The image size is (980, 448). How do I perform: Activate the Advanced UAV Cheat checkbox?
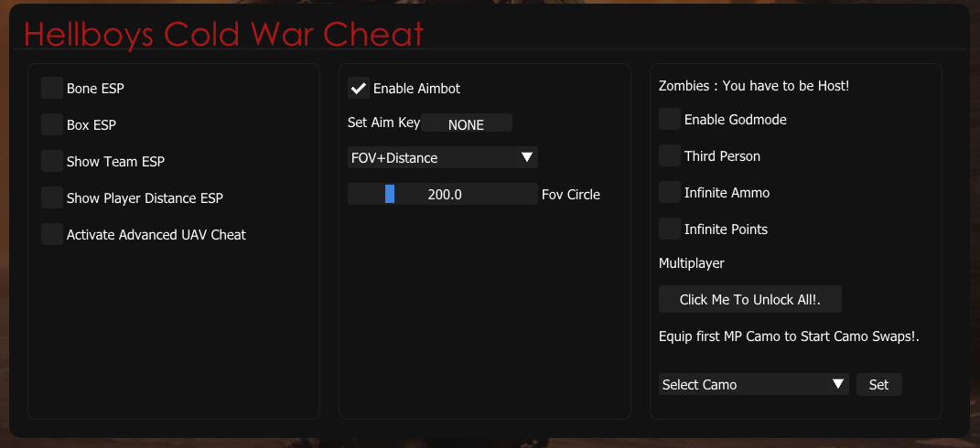pyautogui.click(x=52, y=234)
